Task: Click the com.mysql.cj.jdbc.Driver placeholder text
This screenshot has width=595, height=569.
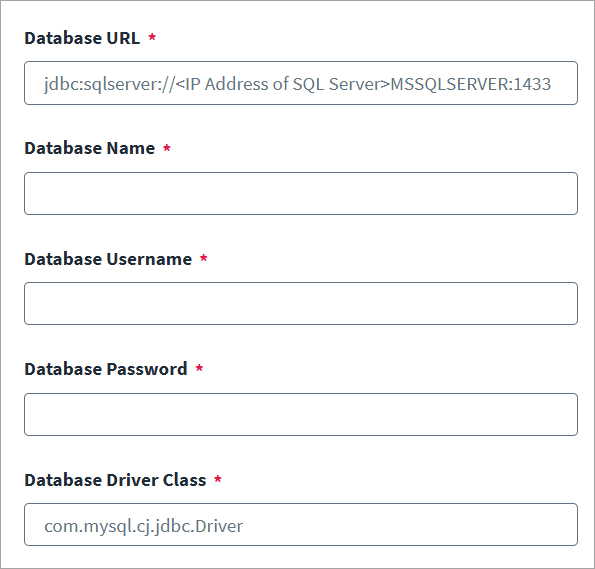Action: 143,526
